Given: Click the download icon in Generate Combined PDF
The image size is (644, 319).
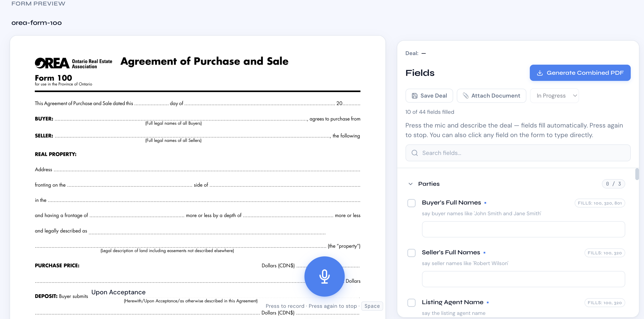Looking at the screenshot, I should click(x=540, y=73).
